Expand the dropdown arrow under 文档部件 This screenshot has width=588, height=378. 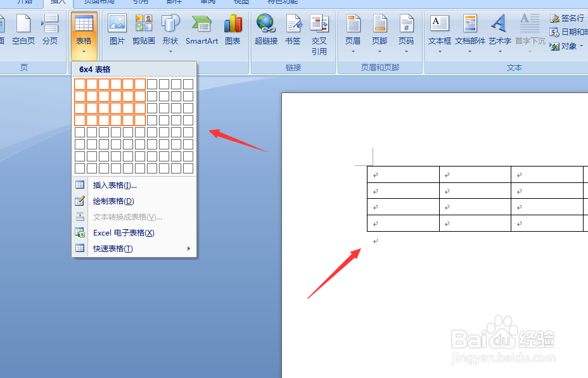coord(470,52)
